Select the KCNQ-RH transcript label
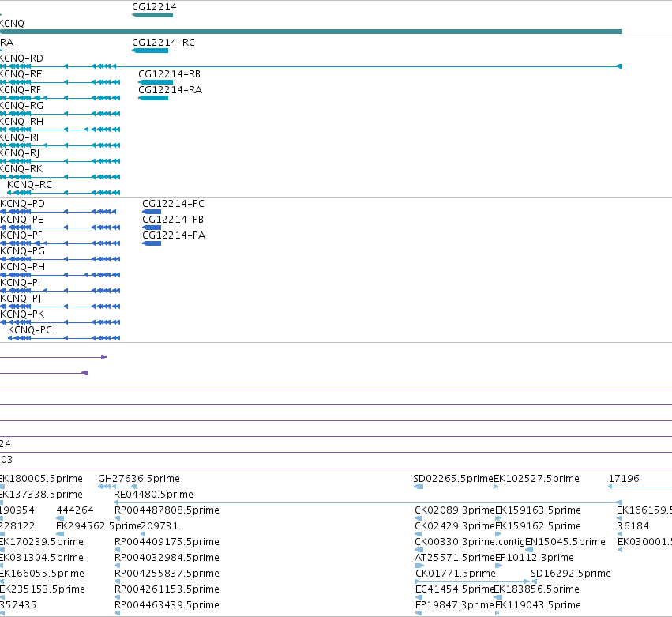672x617 pixels. [x=21, y=122]
